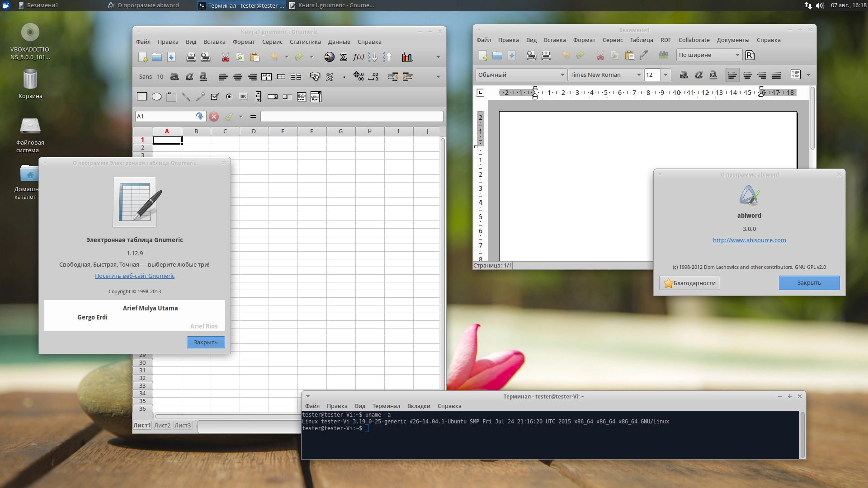
Task: Open the paragraph style dropdown Обычный
Action: coord(521,75)
